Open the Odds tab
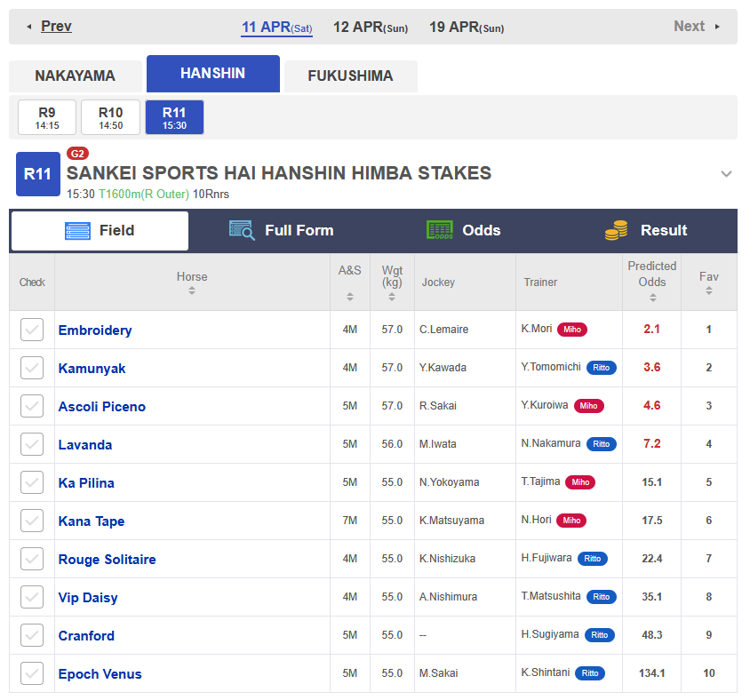Viewport: 750px width, 700px height. coord(463,231)
